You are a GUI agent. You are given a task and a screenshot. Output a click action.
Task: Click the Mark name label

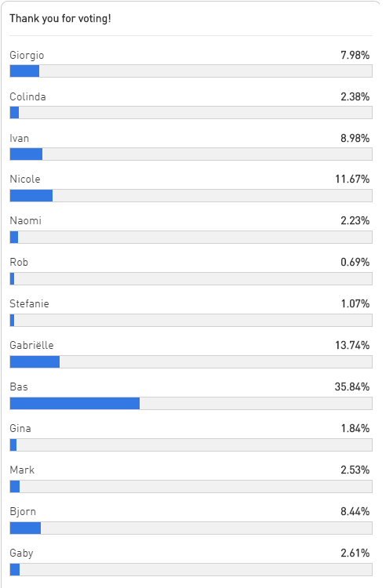pyautogui.click(x=22, y=470)
